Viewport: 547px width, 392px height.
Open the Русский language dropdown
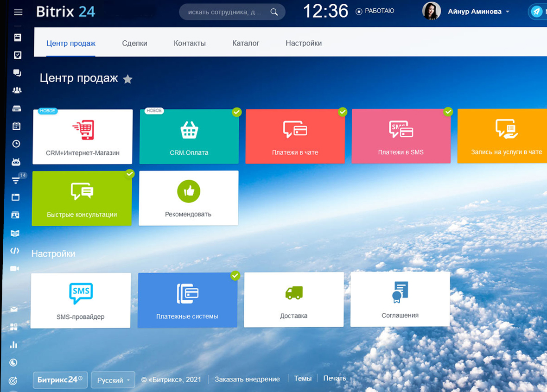(113, 380)
